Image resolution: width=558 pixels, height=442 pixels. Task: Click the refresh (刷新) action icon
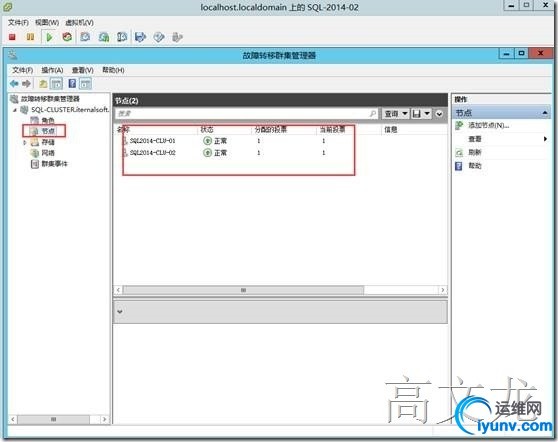tap(459, 152)
